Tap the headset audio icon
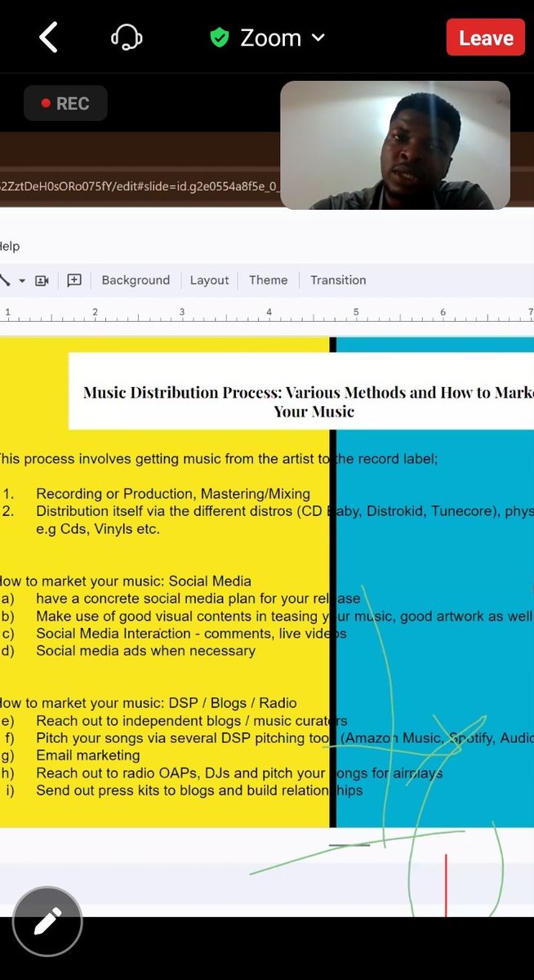534x980 pixels. click(x=127, y=38)
